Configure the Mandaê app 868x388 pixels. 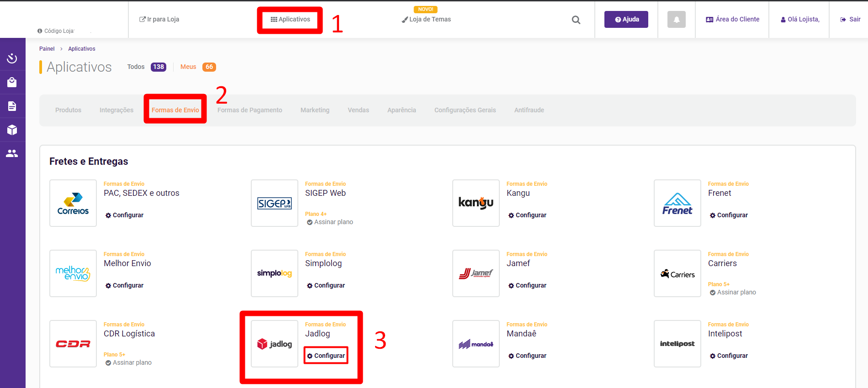[x=527, y=356]
